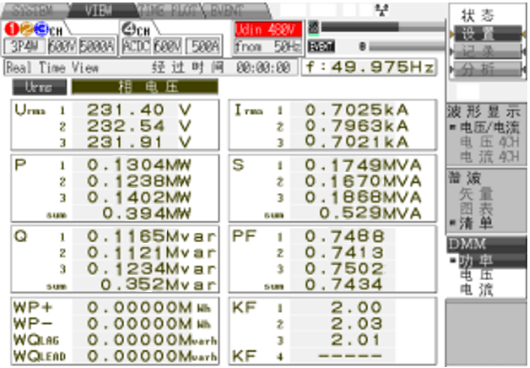Viewport: 530px width, 368px height.
Task: Click PF 3 value 0.7502
Action: tap(344, 269)
